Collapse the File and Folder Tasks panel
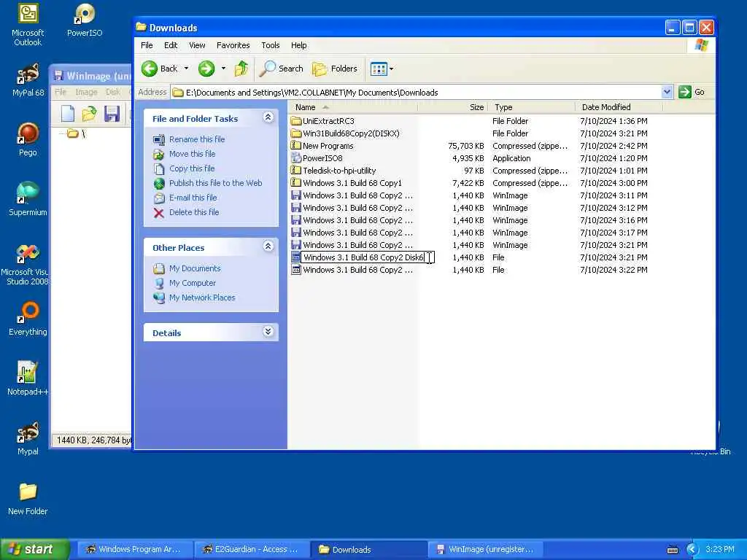The height and width of the screenshot is (560, 747). (268, 117)
